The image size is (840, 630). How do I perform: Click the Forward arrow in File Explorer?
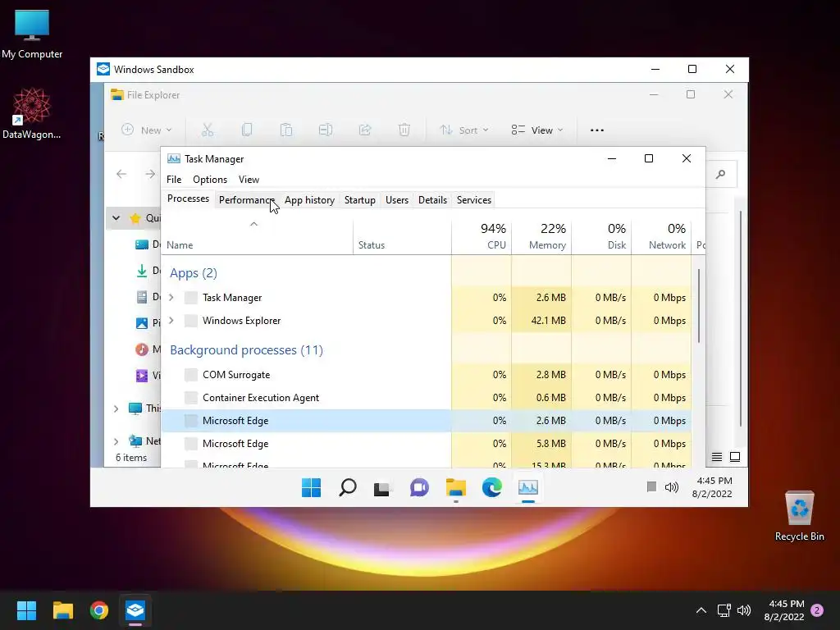coord(150,174)
